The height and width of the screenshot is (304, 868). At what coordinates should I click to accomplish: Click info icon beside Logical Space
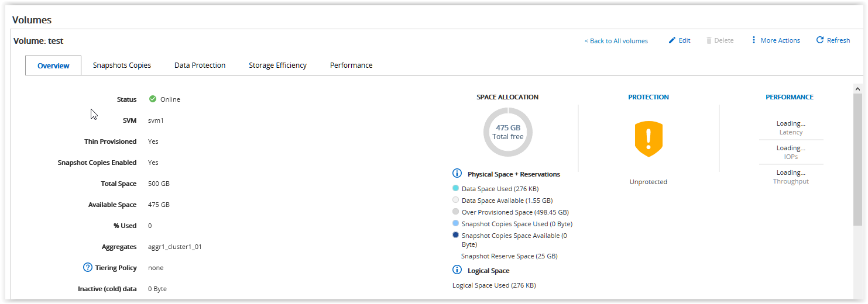(457, 270)
